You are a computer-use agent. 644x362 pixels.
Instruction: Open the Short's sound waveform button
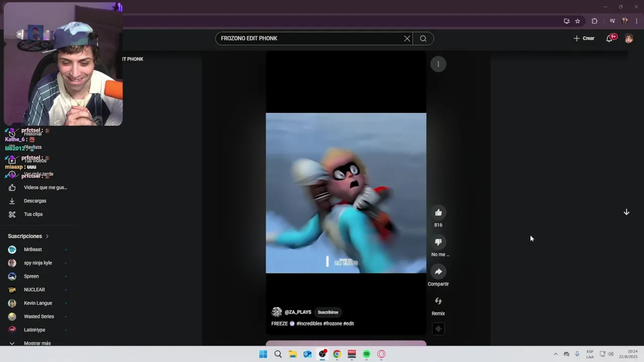(x=438, y=329)
